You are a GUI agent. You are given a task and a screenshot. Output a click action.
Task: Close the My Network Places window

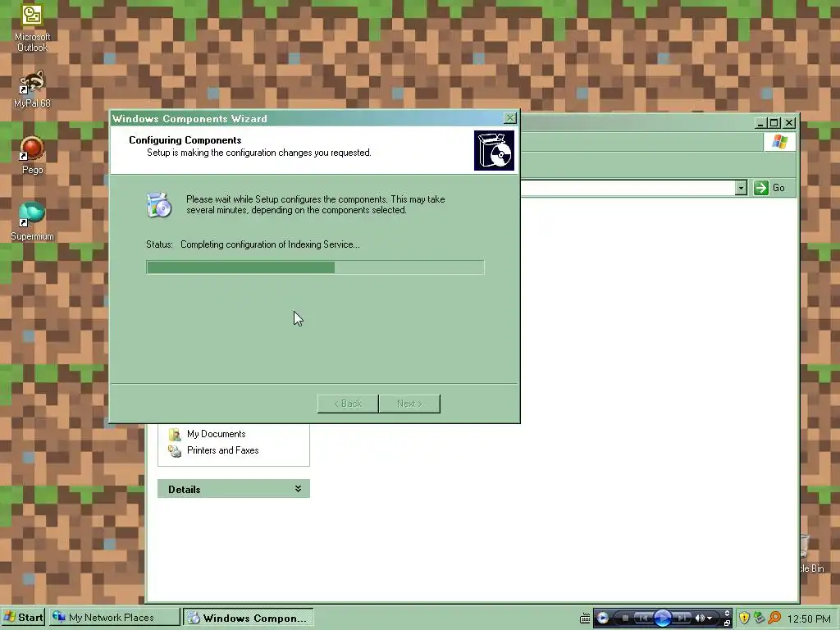[789, 123]
